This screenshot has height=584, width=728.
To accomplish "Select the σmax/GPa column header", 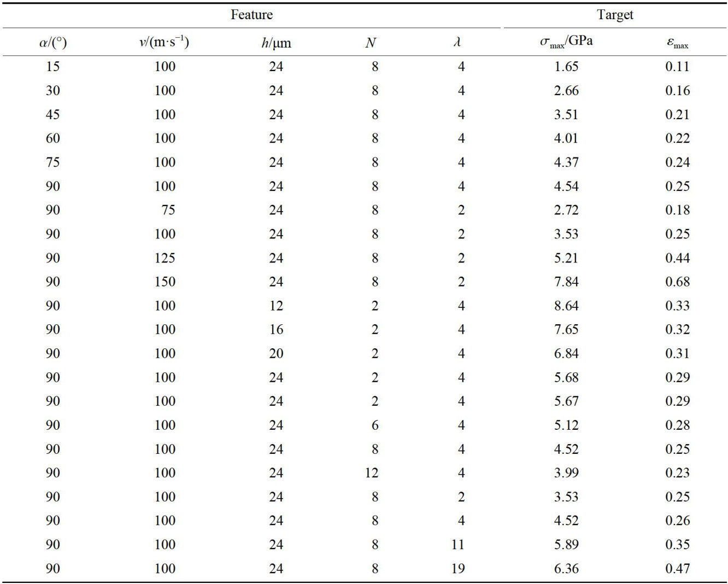I will click(x=566, y=42).
